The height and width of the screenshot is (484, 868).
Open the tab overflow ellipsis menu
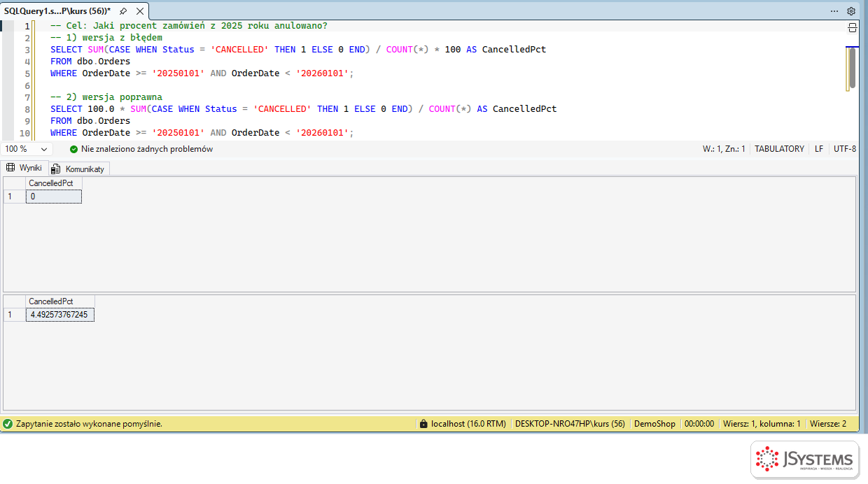(834, 11)
